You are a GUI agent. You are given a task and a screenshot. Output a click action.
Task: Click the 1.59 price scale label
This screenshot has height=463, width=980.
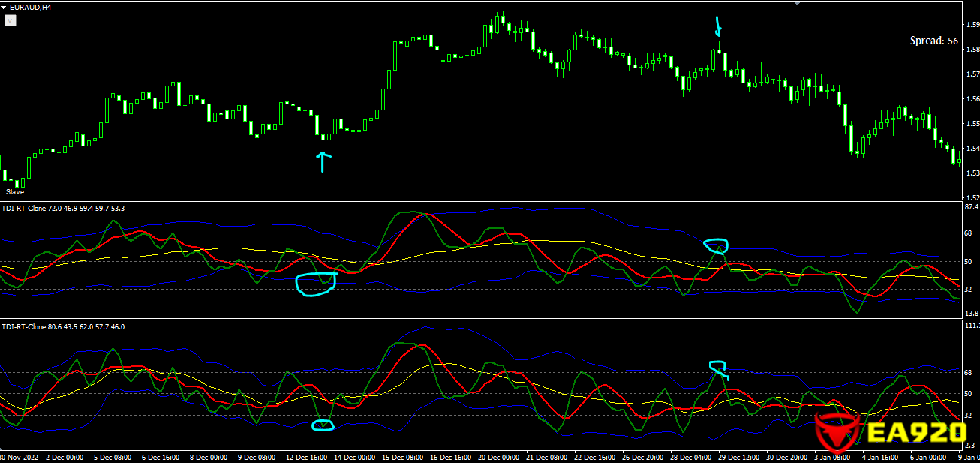tap(971, 25)
